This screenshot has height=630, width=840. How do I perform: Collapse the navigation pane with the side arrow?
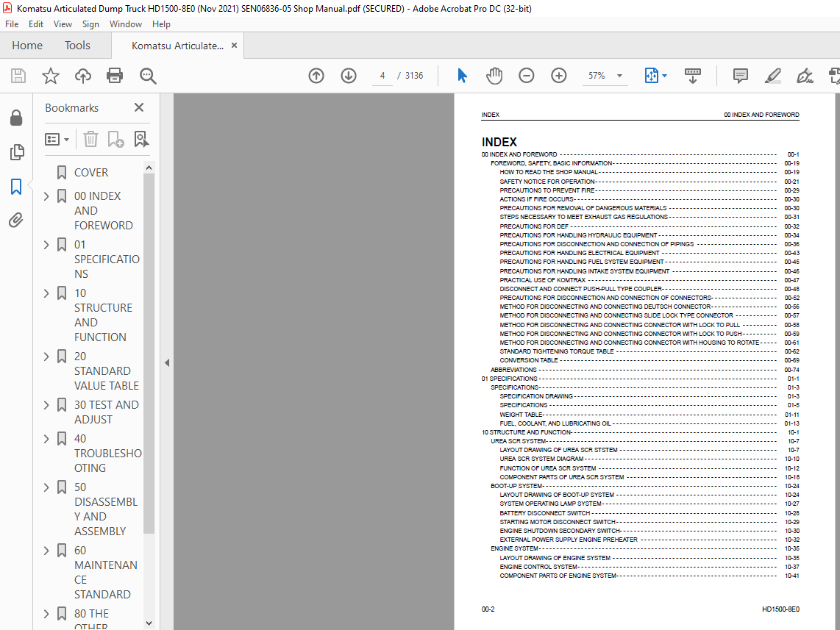167,363
